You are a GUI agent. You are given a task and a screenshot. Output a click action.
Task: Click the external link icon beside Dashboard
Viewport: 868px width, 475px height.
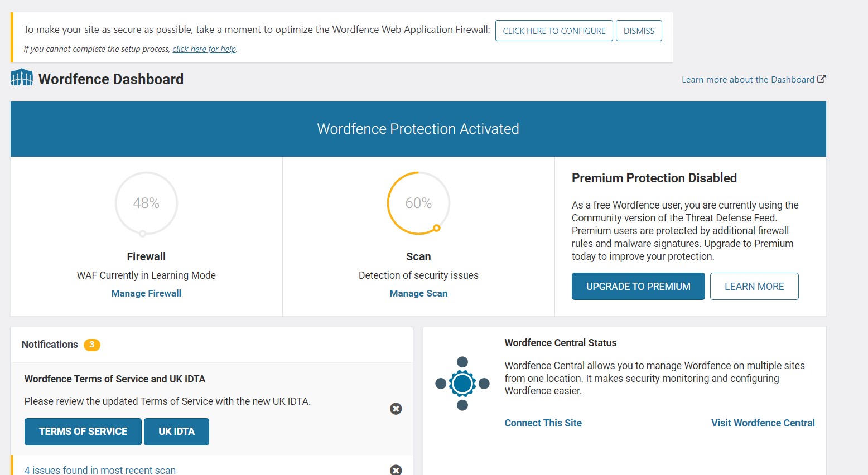click(822, 79)
